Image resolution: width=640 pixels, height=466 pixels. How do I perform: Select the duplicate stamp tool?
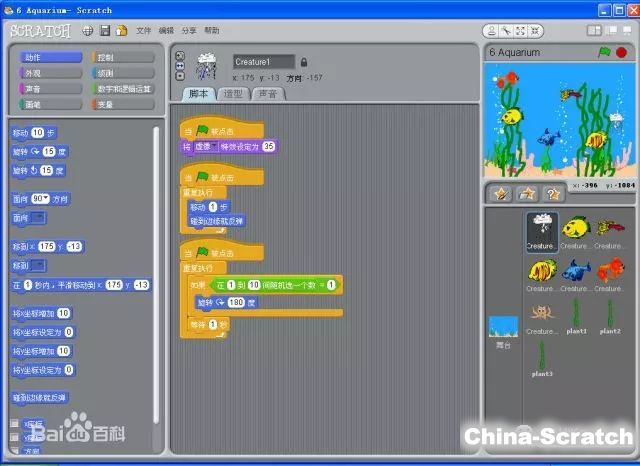[x=494, y=30]
